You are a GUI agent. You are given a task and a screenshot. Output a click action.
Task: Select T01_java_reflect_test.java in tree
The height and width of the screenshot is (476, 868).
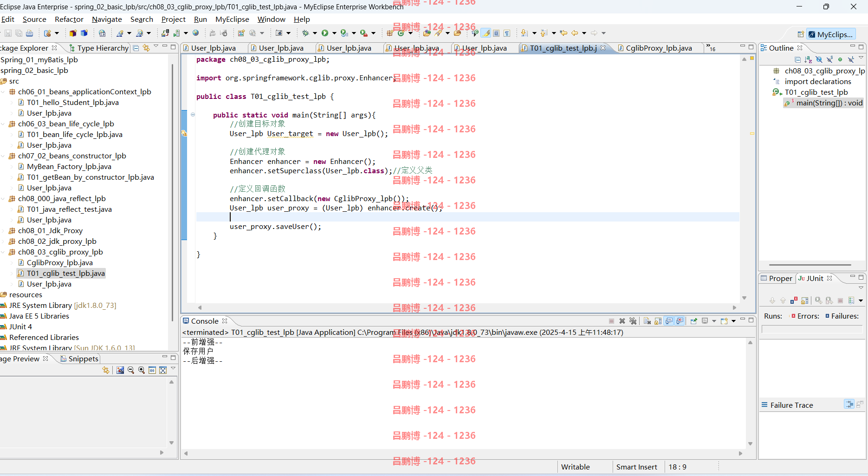click(x=69, y=209)
